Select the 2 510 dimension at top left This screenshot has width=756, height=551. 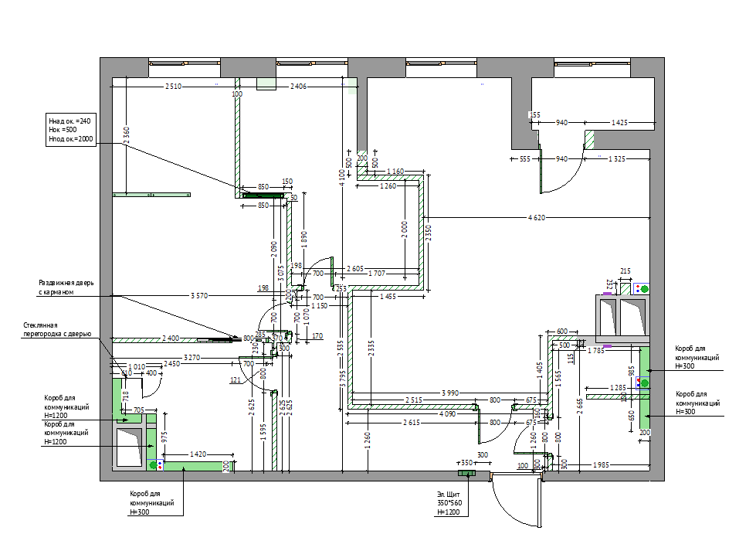coord(173,87)
